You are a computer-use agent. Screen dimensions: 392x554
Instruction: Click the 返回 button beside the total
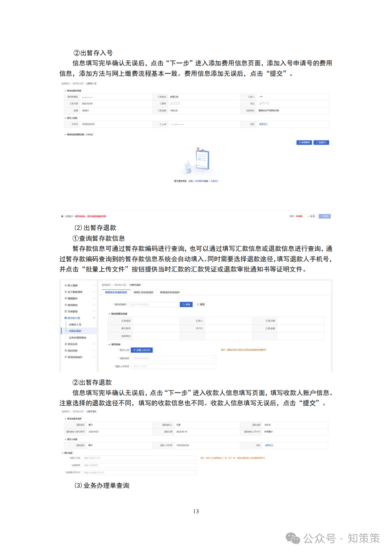311,216
